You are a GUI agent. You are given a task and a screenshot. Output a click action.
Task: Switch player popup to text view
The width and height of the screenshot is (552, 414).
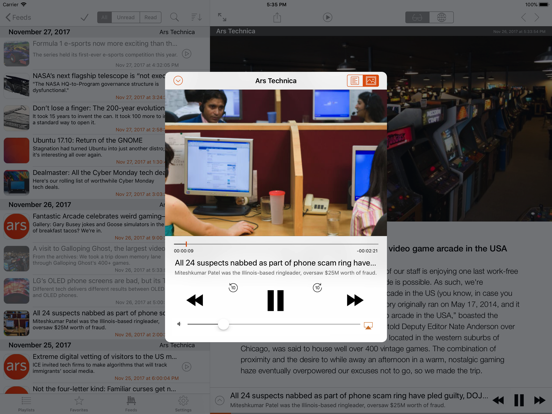355,81
